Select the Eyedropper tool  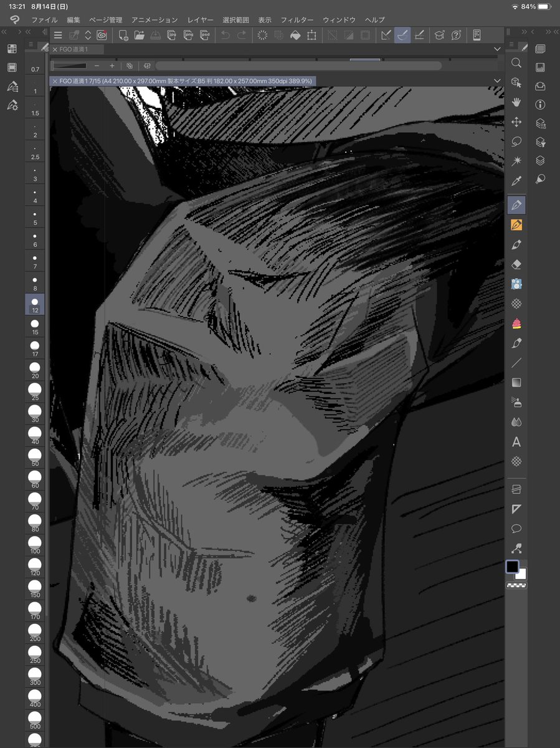click(516, 181)
